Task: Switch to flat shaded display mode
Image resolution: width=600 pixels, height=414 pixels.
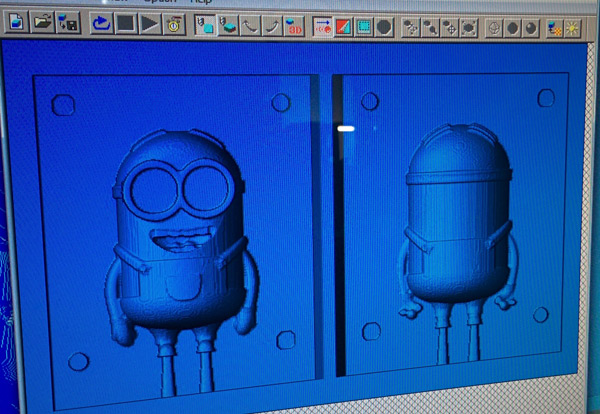Action: click(512, 29)
